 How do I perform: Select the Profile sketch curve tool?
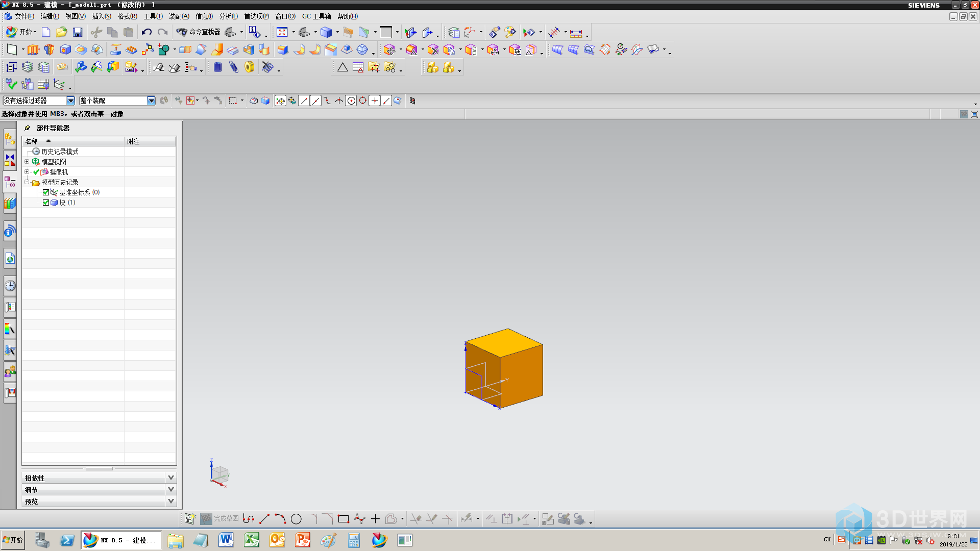(x=249, y=519)
